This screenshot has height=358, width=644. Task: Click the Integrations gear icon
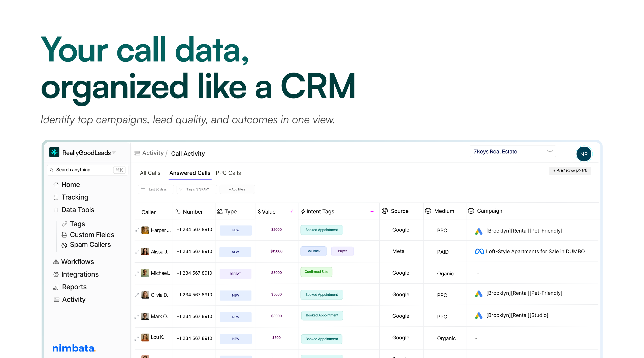pos(56,274)
